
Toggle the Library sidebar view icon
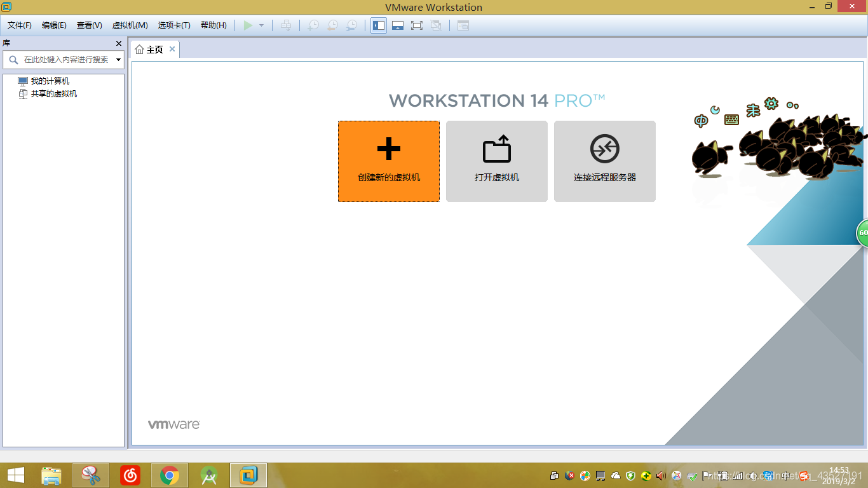coord(379,25)
